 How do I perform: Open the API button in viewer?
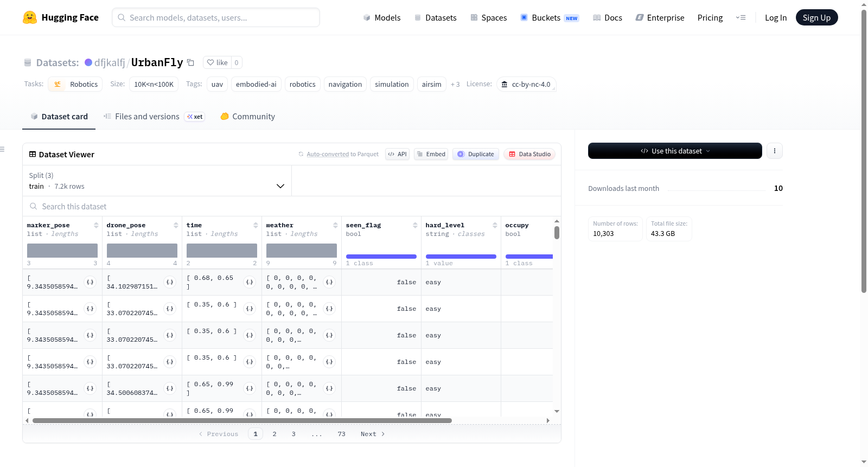[397, 154]
